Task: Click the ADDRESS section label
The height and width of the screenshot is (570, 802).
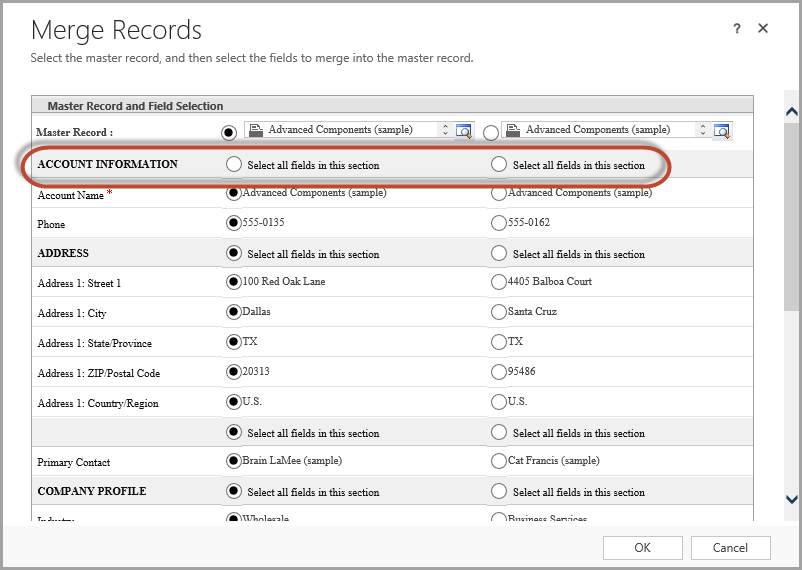Action: [x=63, y=253]
